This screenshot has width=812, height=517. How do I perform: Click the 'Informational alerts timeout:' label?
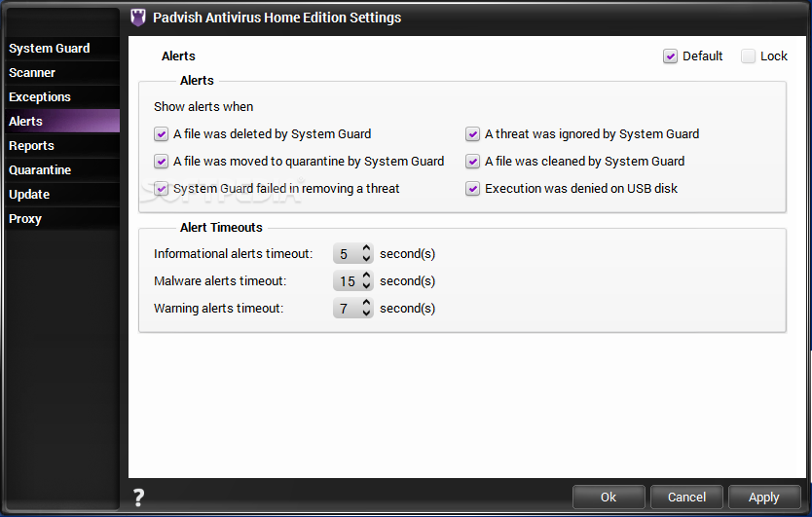pyautogui.click(x=233, y=254)
